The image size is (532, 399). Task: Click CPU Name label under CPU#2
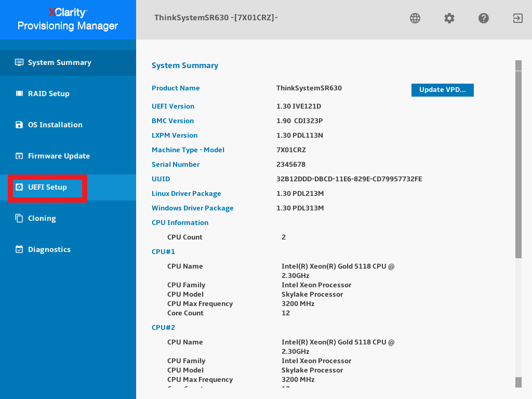[x=185, y=342]
